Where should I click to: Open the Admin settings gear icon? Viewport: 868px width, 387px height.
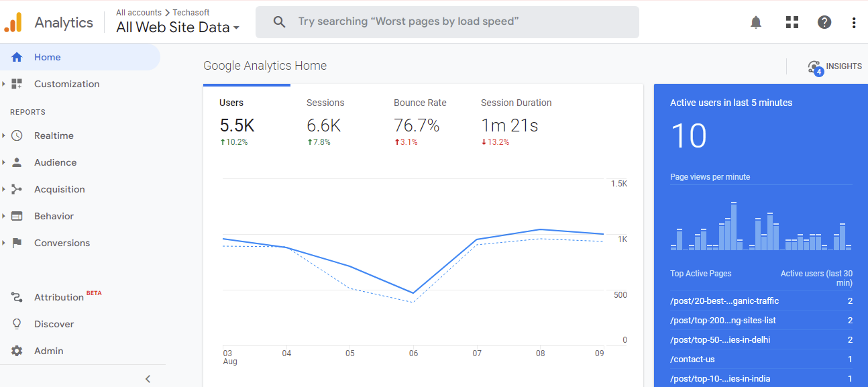[15, 350]
